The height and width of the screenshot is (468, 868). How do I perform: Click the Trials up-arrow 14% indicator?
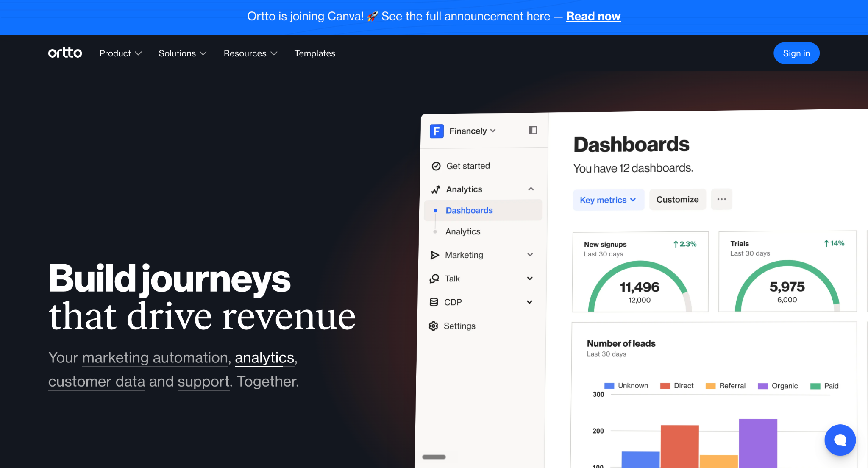(834, 243)
